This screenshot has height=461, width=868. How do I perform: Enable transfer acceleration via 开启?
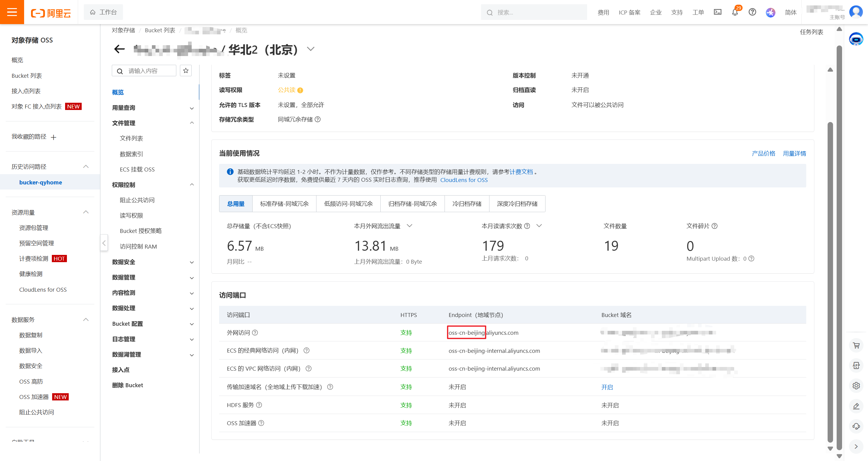coord(607,387)
